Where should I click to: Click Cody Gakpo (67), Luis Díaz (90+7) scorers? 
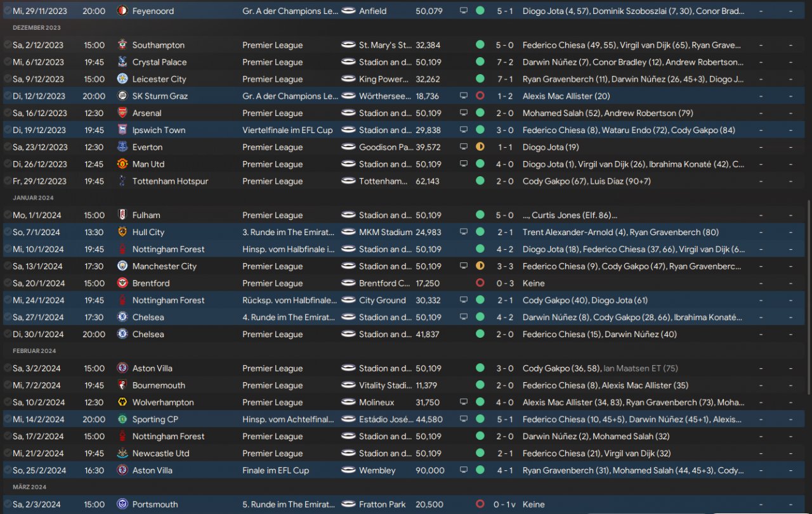(x=587, y=181)
